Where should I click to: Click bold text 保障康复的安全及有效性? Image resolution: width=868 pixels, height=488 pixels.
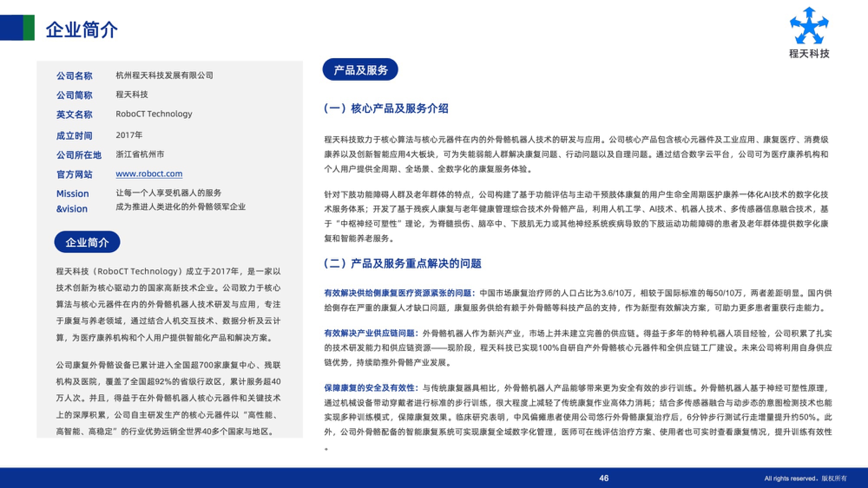[370, 388]
